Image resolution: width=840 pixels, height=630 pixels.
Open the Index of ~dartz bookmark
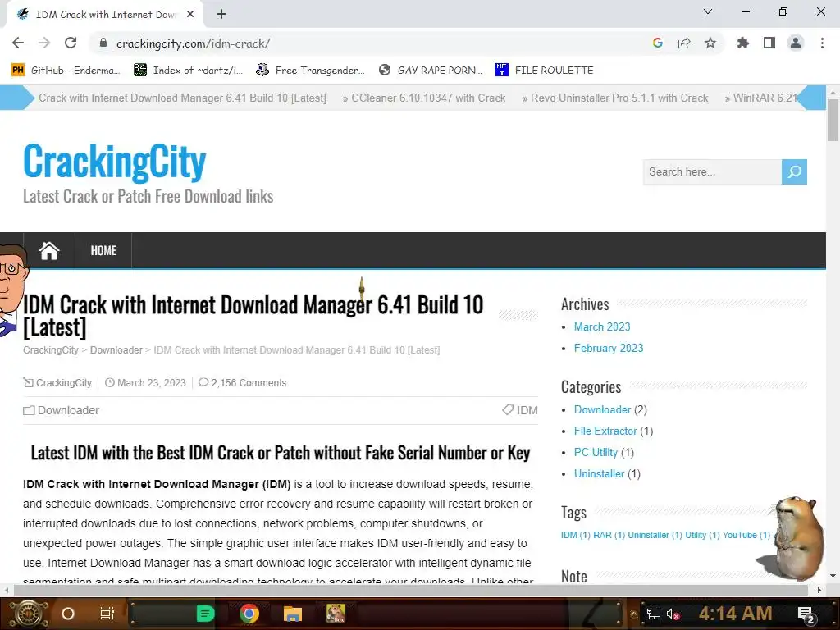point(188,71)
